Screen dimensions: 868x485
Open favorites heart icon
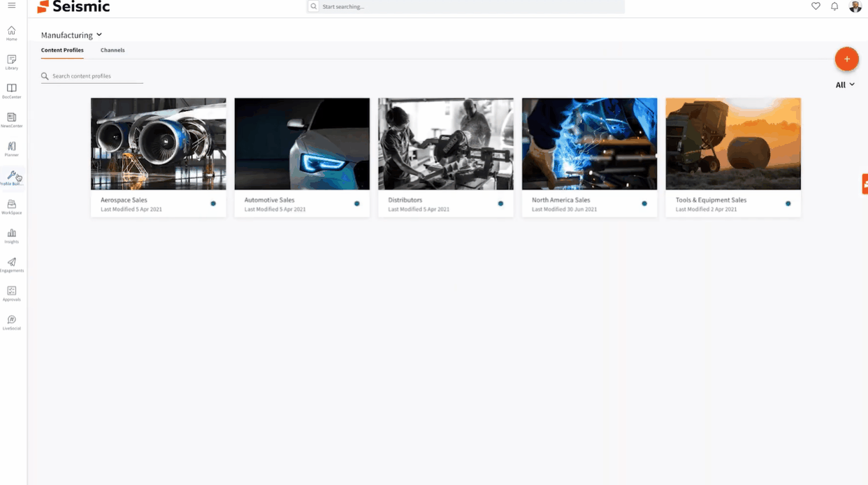816,6
